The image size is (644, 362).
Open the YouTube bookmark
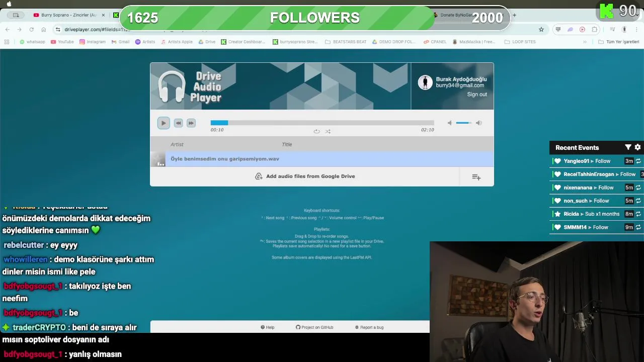point(62,42)
